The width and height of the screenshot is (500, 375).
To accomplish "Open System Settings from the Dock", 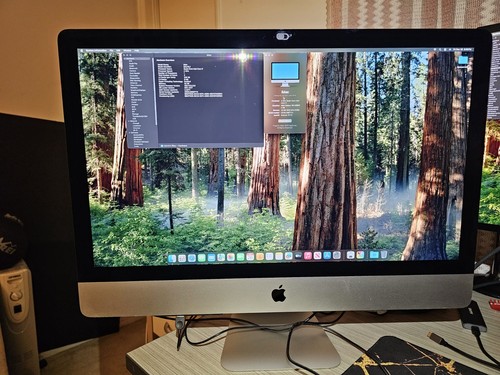I will point(337,255).
